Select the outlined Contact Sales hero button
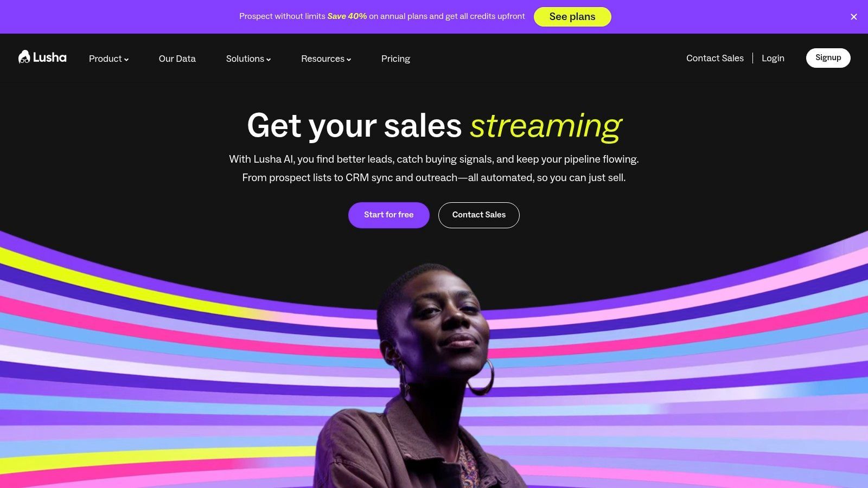The image size is (868, 488). 479,215
